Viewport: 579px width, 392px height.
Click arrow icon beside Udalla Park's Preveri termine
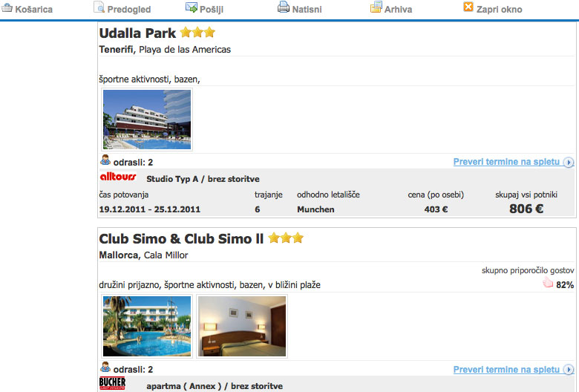coord(569,162)
